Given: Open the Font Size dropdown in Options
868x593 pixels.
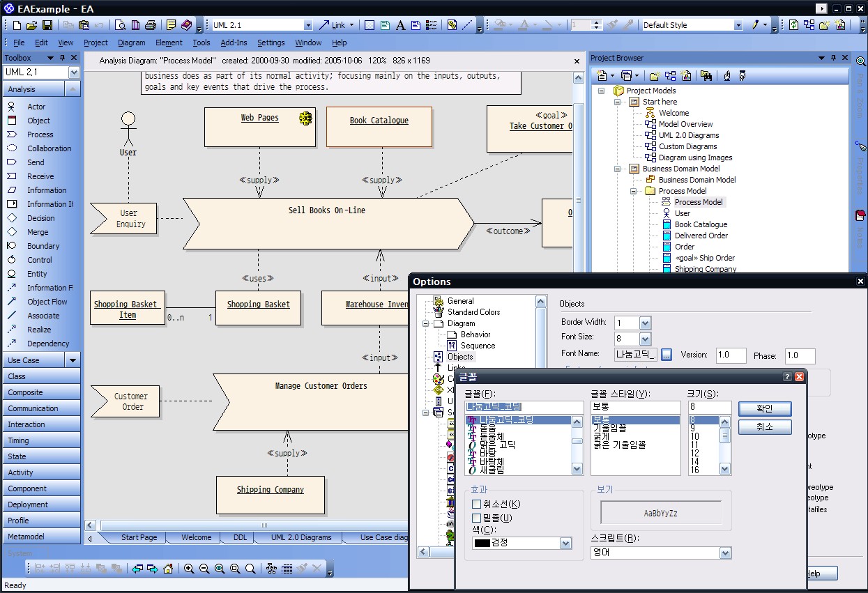Looking at the screenshot, I should pyautogui.click(x=645, y=339).
